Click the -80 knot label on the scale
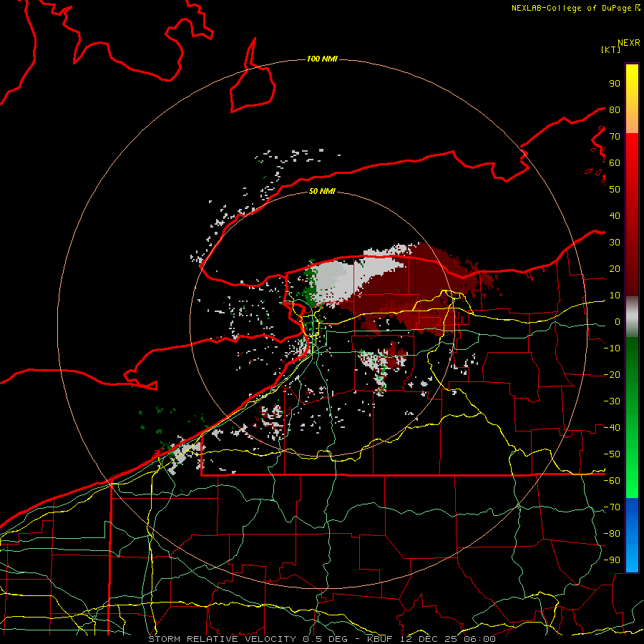The image size is (644, 644). point(612,534)
